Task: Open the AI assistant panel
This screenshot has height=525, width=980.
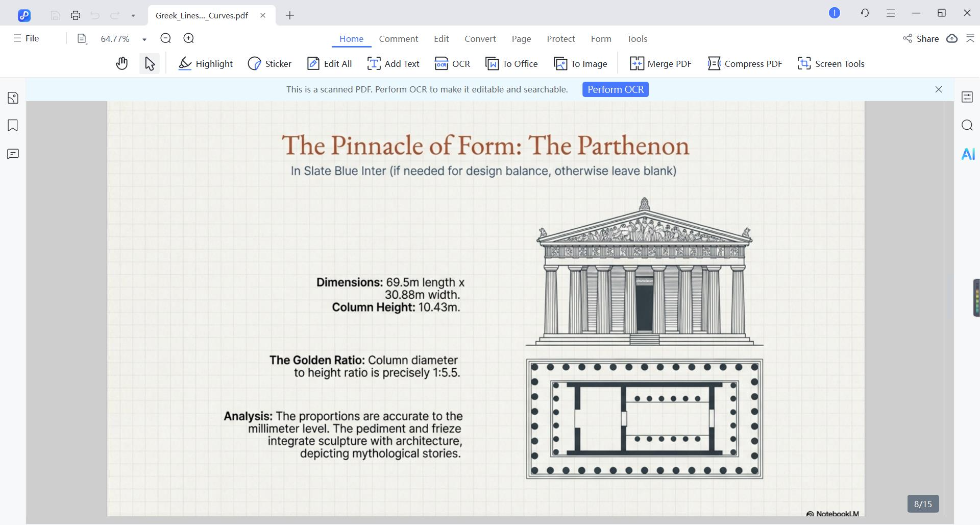Action: coord(968,154)
